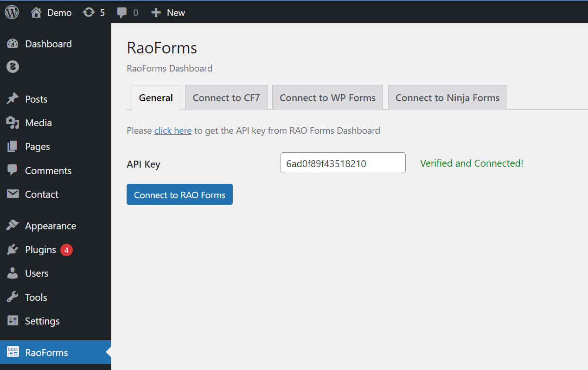Open the Pages menu item
This screenshot has width=588, height=370.
click(38, 147)
